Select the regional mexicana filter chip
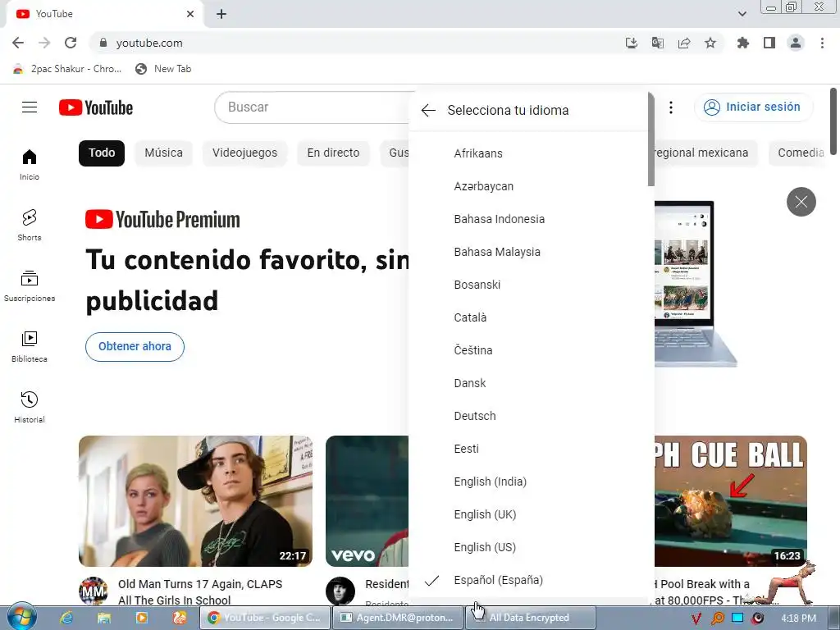This screenshot has width=840, height=630. point(706,153)
